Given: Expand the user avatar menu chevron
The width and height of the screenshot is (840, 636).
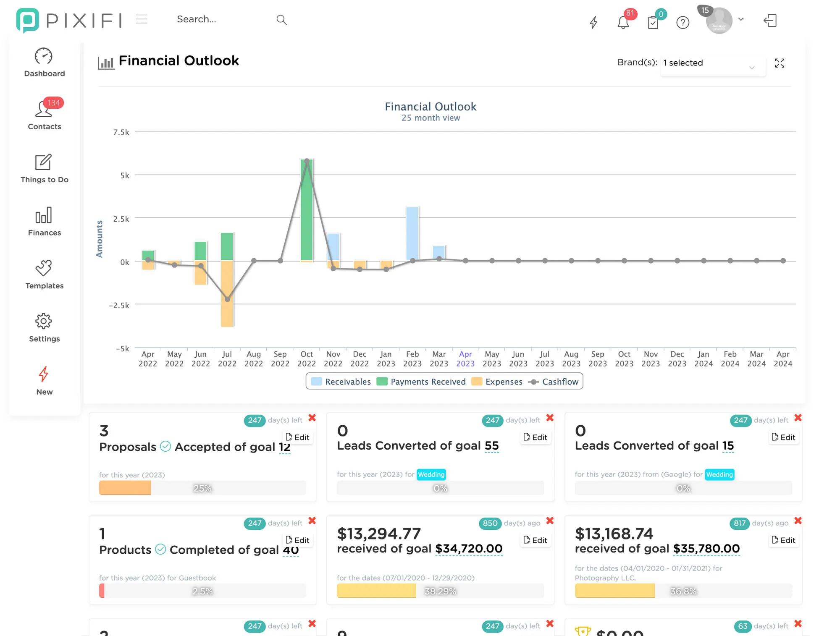Looking at the screenshot, I should pyautogui.click(x=741, y=19).
